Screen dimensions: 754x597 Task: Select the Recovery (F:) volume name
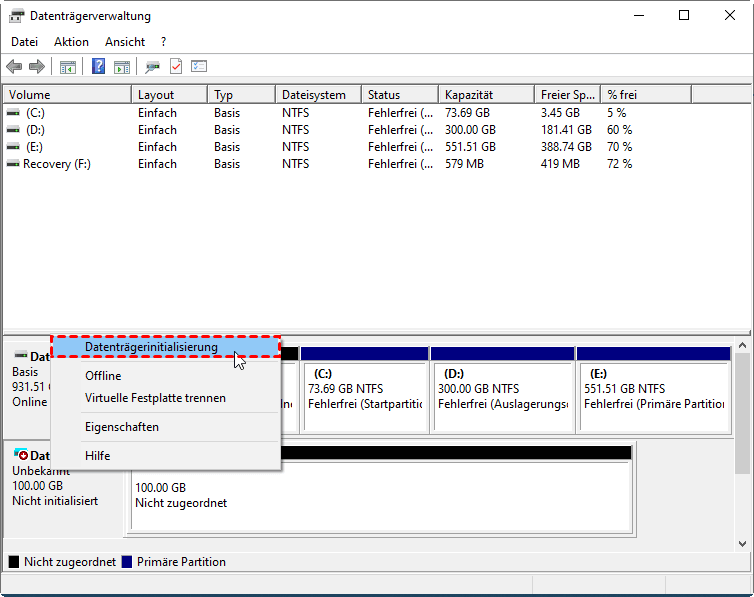pyautogui.click(x=57, y=164)
